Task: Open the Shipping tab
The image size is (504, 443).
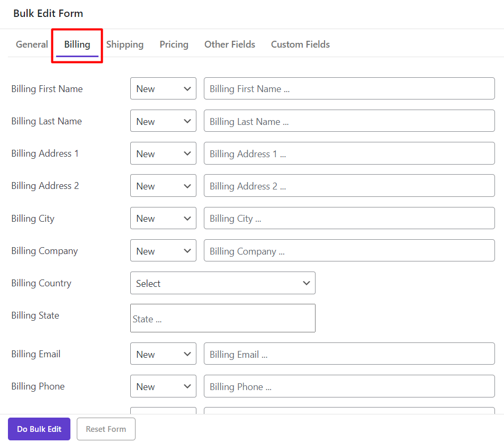Action: pos(125,44)
